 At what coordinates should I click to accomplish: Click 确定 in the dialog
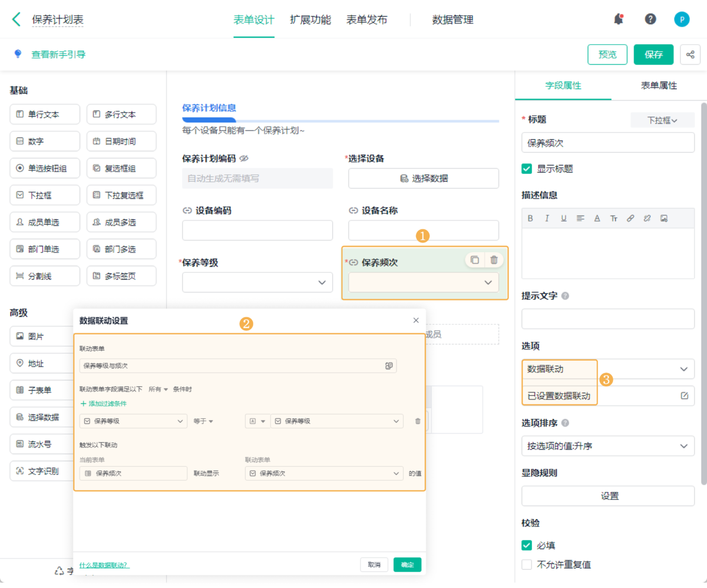click(x=408, y=564)
